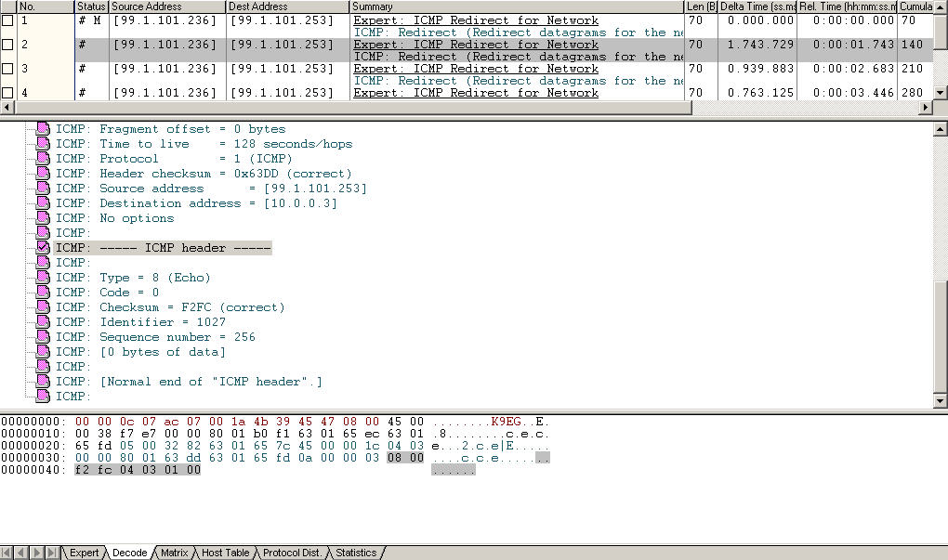Click page icon beside No options line
This screenshot has width=948, height=560.
click(x=41, y=217)
